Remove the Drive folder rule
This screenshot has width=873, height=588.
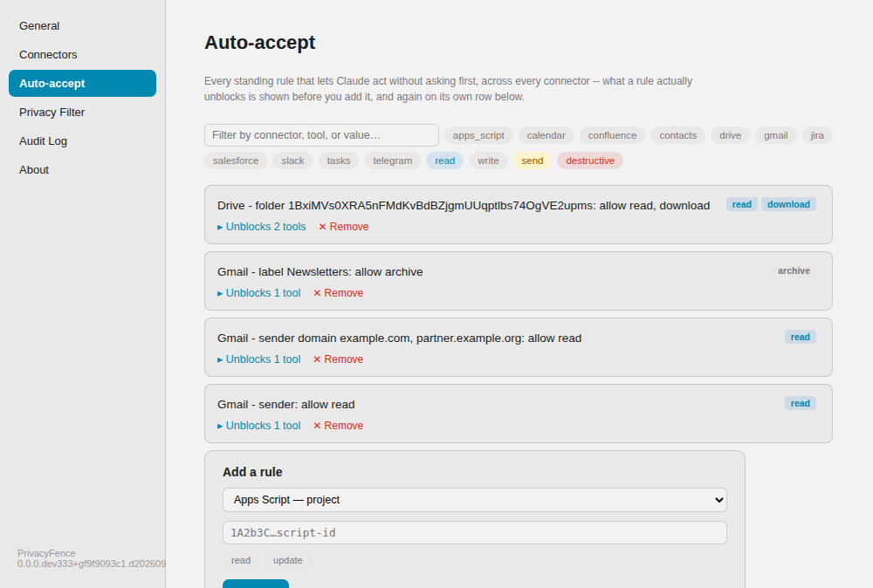click(343, 227)
